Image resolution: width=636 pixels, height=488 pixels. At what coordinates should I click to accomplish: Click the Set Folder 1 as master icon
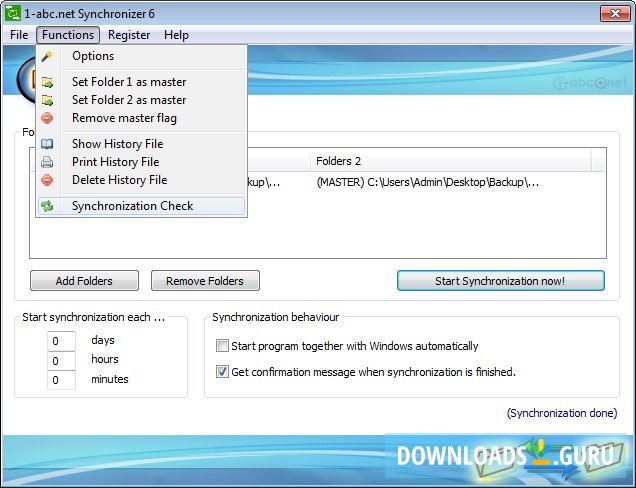47,82
